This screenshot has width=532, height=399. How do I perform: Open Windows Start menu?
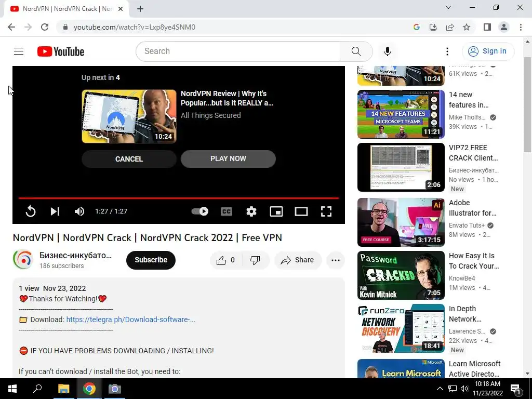[x=12, y=389]
